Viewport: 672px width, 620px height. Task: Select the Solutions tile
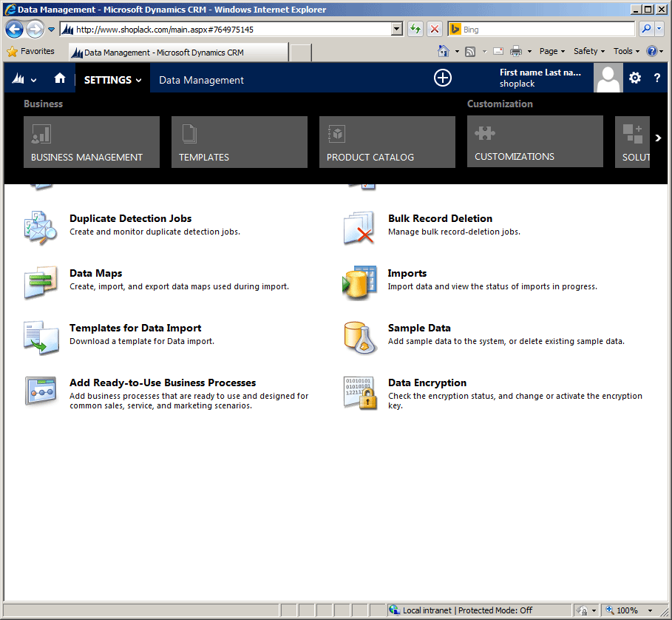pos(633,142)
